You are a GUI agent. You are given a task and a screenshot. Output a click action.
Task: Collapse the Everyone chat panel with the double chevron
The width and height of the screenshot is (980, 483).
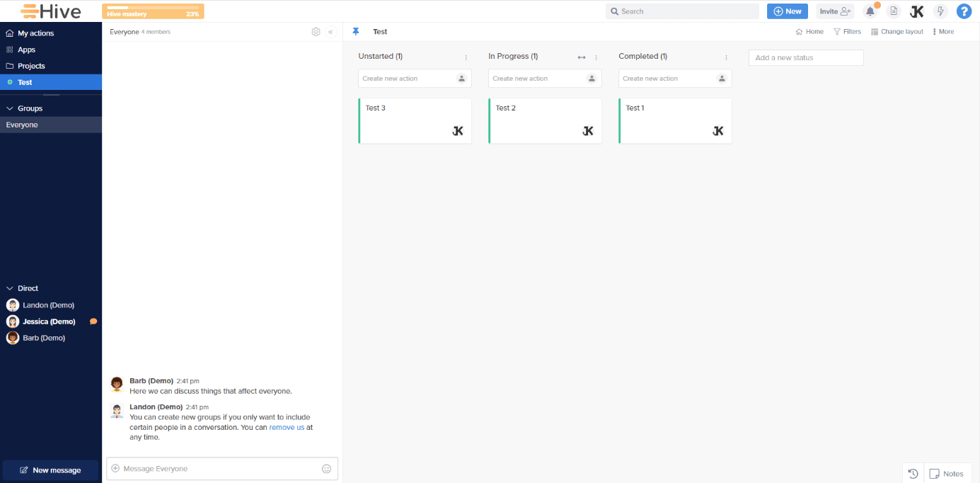(x=330, y=31)
